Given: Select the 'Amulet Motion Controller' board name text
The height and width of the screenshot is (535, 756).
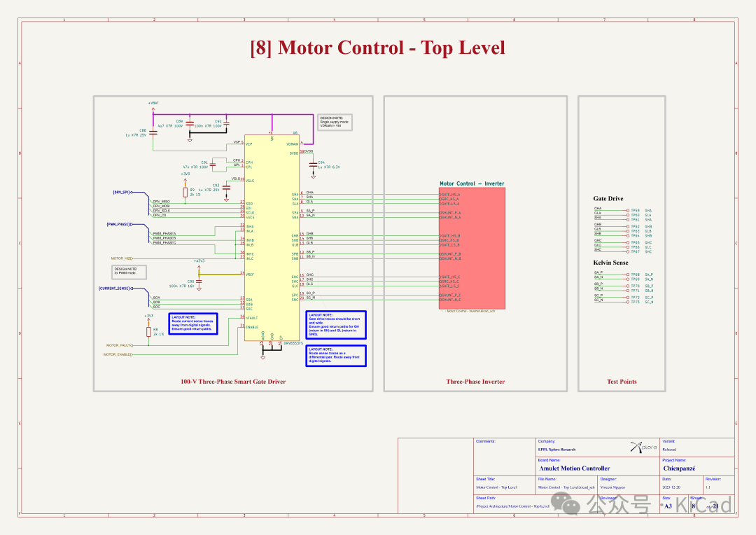Looking at the screenshot, I should 574,468.
